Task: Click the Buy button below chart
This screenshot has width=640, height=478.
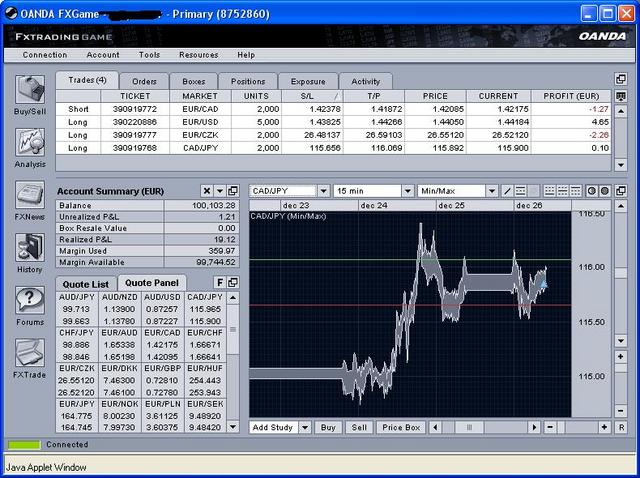Action: click(x=328, y=427)
